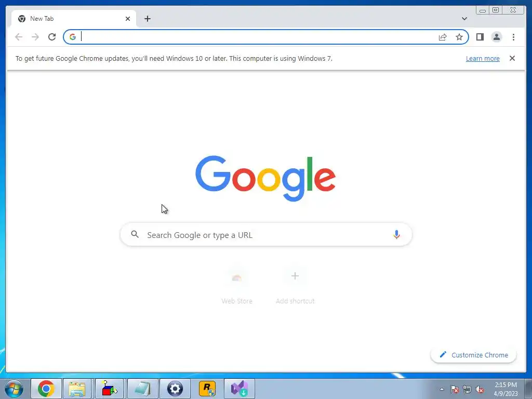This screenshot has width=532, height=399.
Task: Click the colored cubes taskbar icon
Action: pyautogui.click(x=109, y=389)
